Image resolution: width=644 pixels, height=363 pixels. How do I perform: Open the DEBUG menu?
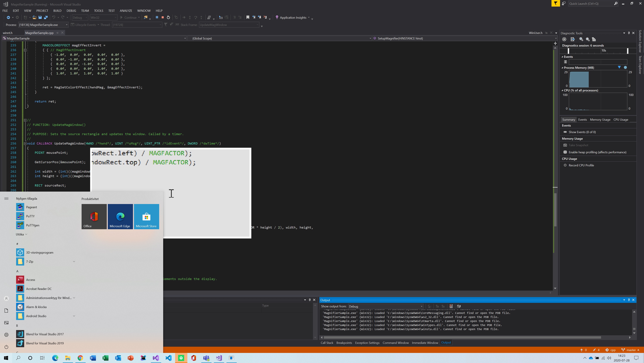click(x=71, y=11)
